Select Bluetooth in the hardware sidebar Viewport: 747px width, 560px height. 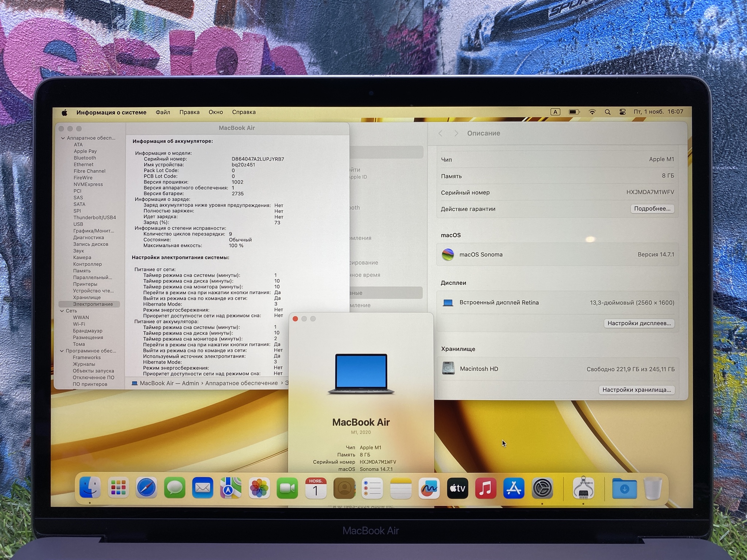[85, 158]
